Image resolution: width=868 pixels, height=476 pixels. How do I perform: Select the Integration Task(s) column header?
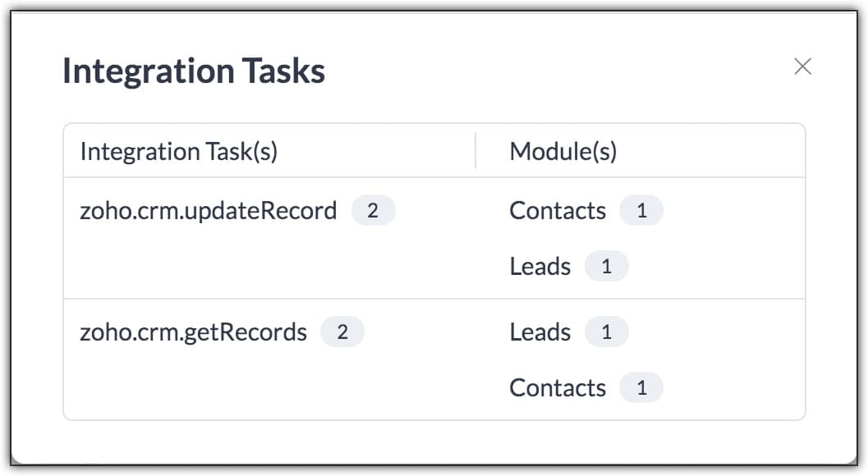[x=178, y=152]
